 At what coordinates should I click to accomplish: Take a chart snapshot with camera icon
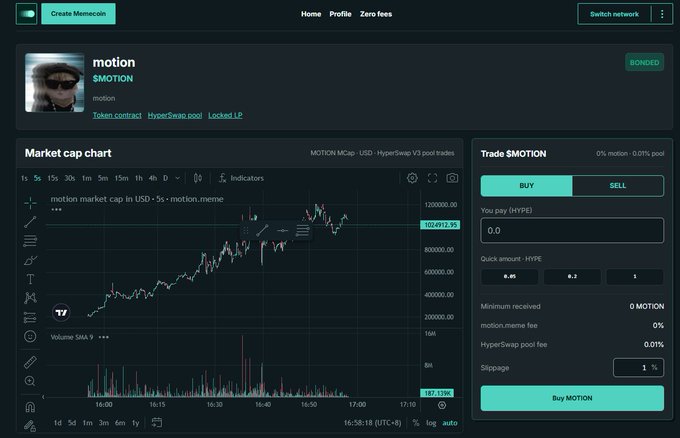[452, 178]
